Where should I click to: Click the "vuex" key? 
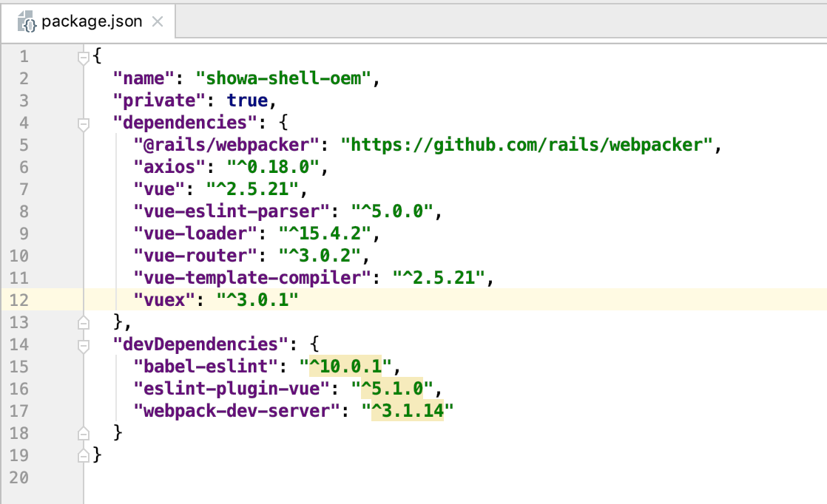coord(164,299)
